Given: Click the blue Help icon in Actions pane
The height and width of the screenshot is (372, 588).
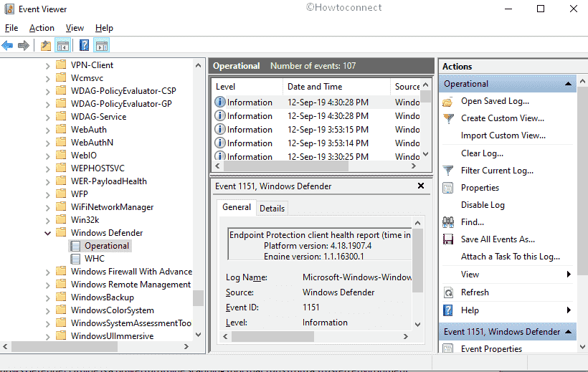Looking at the screenshot, I should pyautogui.click(x=448, y=310).
